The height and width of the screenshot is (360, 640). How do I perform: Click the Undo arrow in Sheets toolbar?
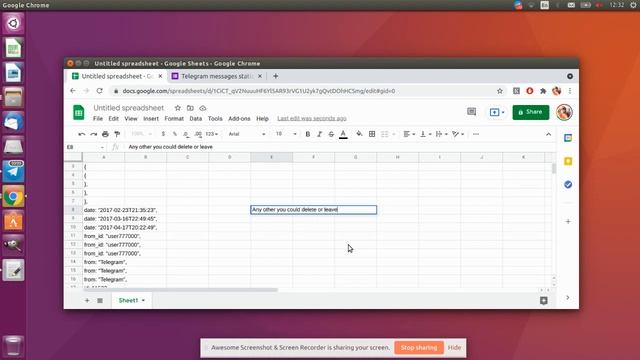(82, 134)
